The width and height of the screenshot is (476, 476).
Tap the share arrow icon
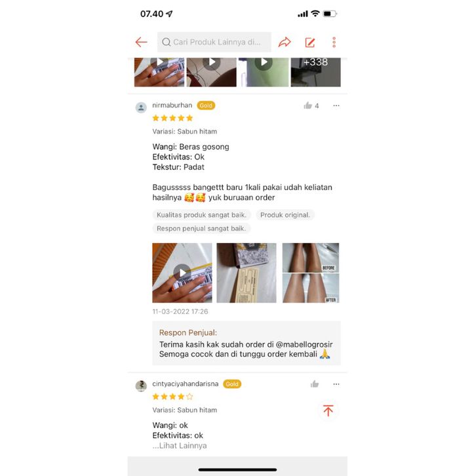click(285, 42)
